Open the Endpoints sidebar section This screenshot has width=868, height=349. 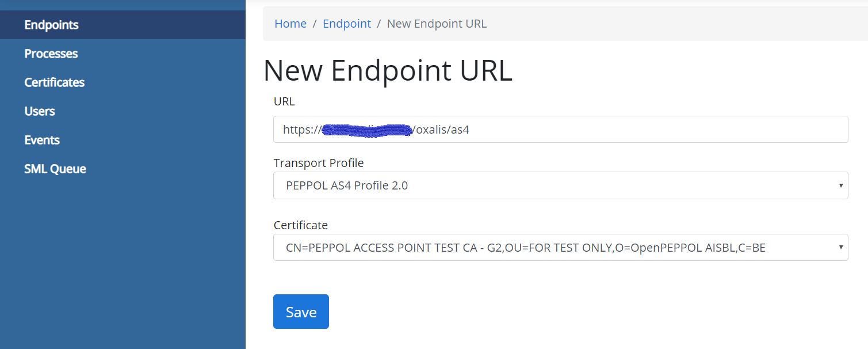(51, 25)
